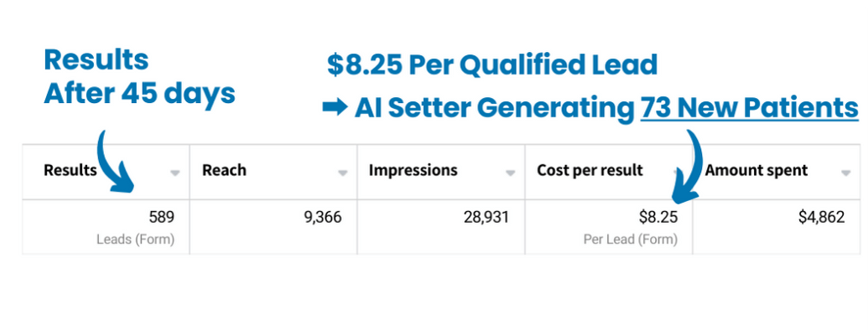Screen dimensions: 868x330
Task: Select the Impressions column header
Action: (413, 170)
